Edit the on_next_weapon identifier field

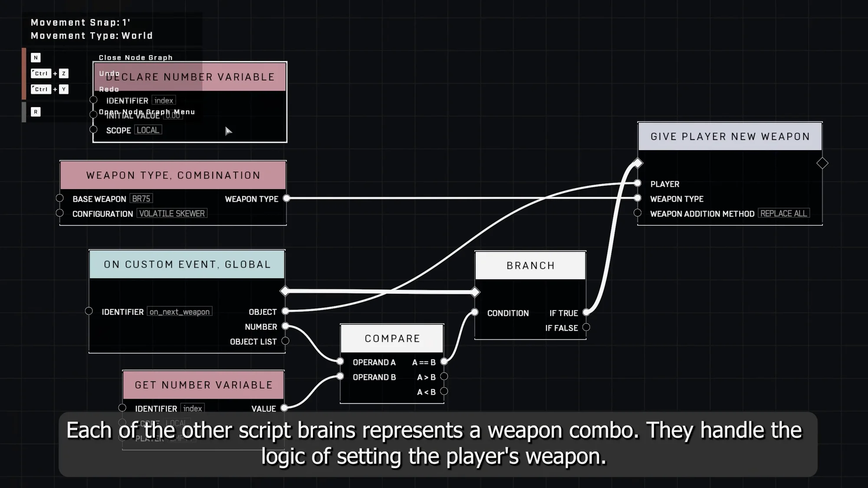click(180, 312)
